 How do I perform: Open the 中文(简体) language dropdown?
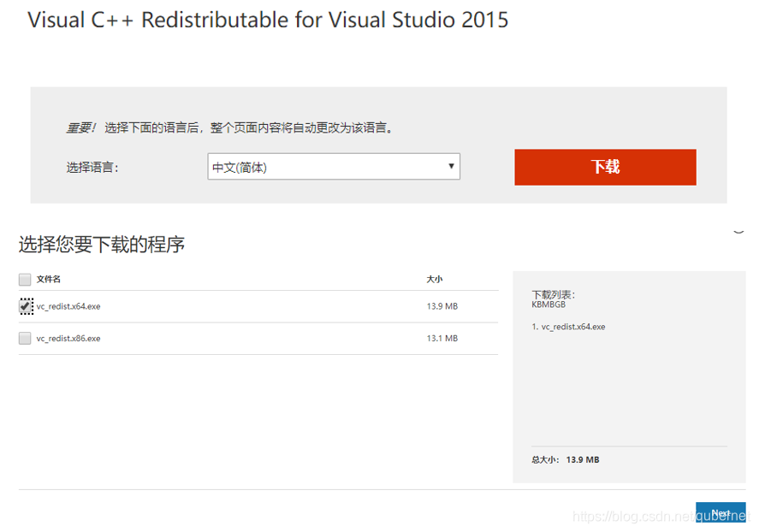pos(334,167)
